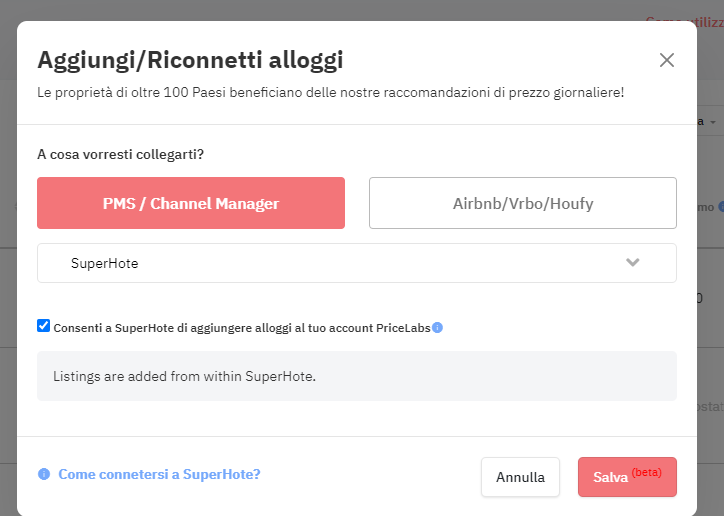Click info icon before Come connetersi link
Image resolution: width=724 pixels, height=516 pixels.
pyautogui.click(x=44, y=474)
